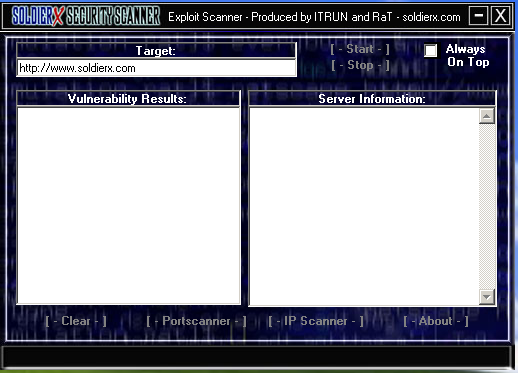Image resolution: width=518 pixels, height=373 pixels.
Task: Close the Security Scanner window
Action: (501, 16)
